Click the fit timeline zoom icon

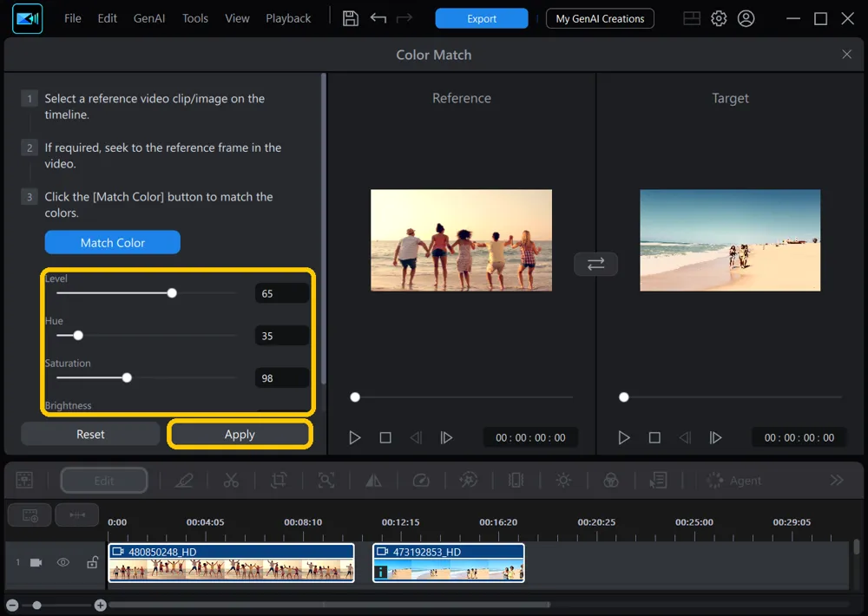(x=77, y=515)
